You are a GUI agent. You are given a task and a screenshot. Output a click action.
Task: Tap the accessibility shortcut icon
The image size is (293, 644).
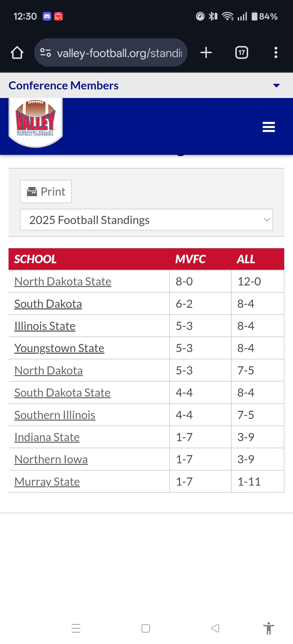(x=269, y=628)
